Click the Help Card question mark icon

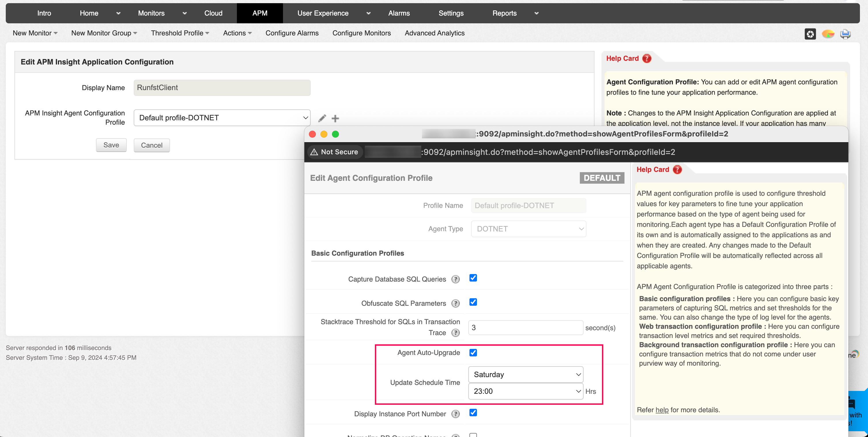click(x=647, y=58)
